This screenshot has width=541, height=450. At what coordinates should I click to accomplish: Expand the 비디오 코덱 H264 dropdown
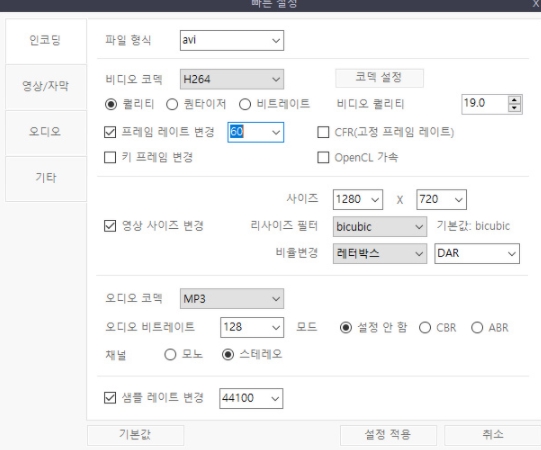pyautogui.click(x=232, y=79)
